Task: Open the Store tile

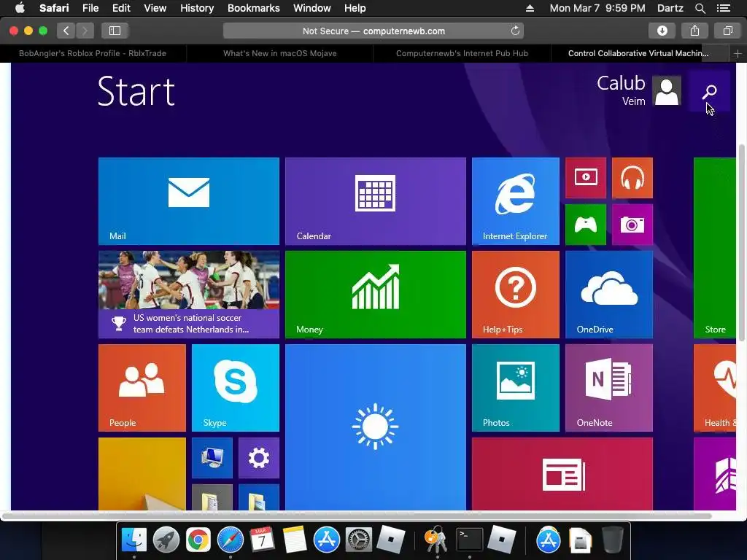Action: tap(715, 248)
